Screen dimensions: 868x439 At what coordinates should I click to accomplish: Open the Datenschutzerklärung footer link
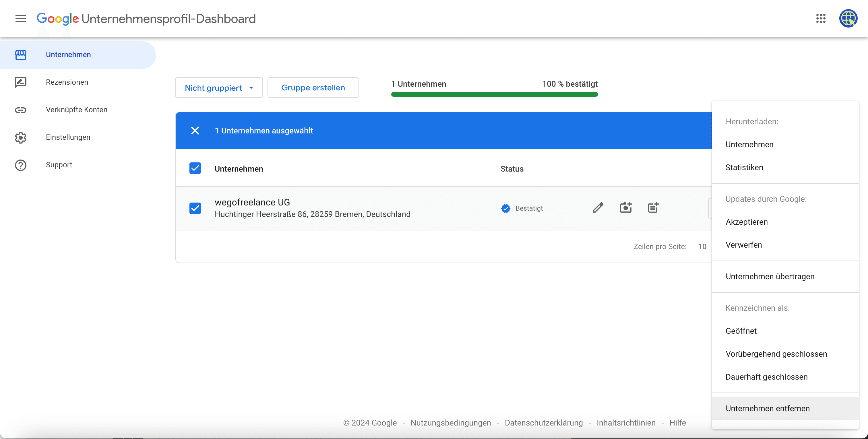point(544,423)
